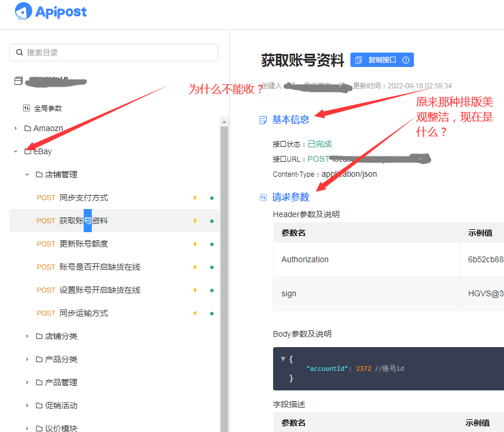Focus the 搜索目录 search field
The height and width of the screenshot is (432, 504).
coord(114,53)
